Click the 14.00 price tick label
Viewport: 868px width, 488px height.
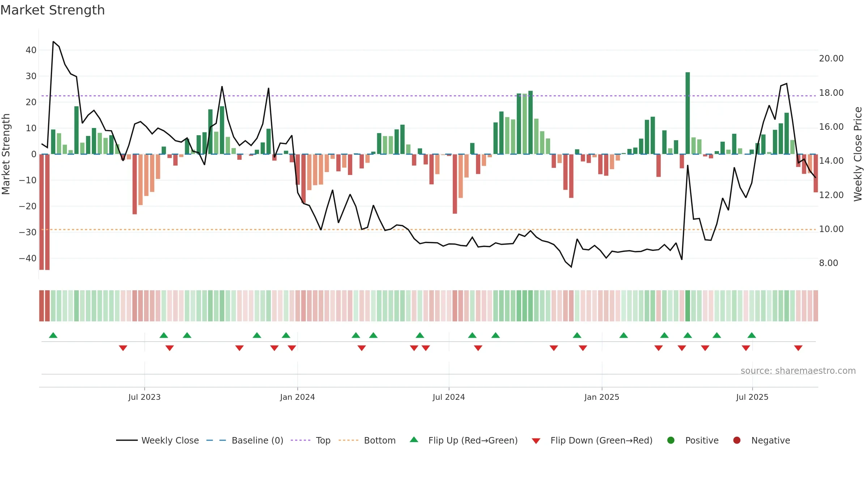[831, 161]
